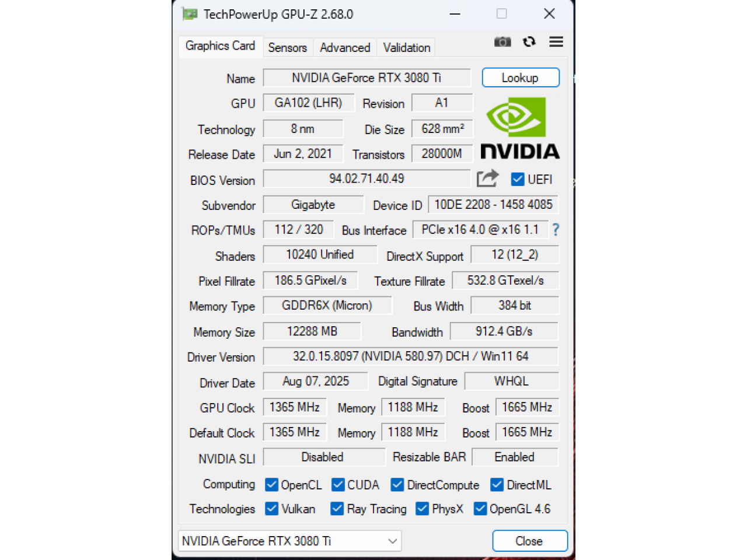Image resolution: width=747 pixels, height=560 pixels.
Task: Click the Pixel Fillrate value 186.5 GPixel/s
Action: tap(310, 280)
